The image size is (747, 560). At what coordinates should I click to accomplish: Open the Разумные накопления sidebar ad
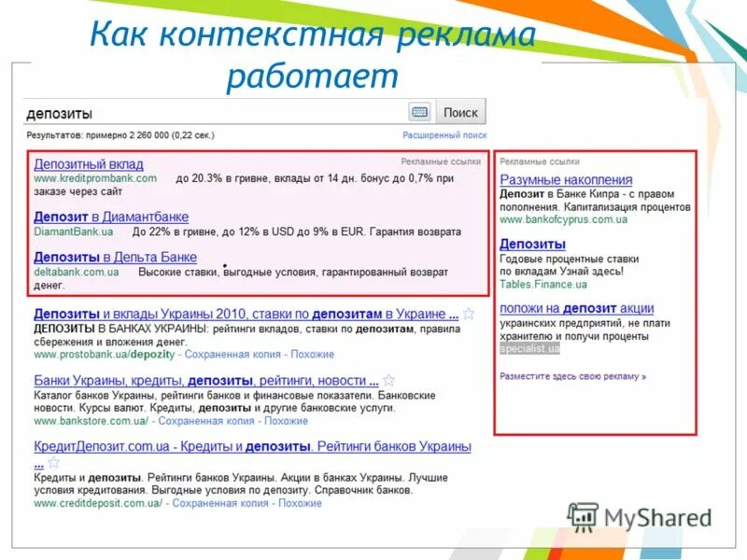[566, 180]
